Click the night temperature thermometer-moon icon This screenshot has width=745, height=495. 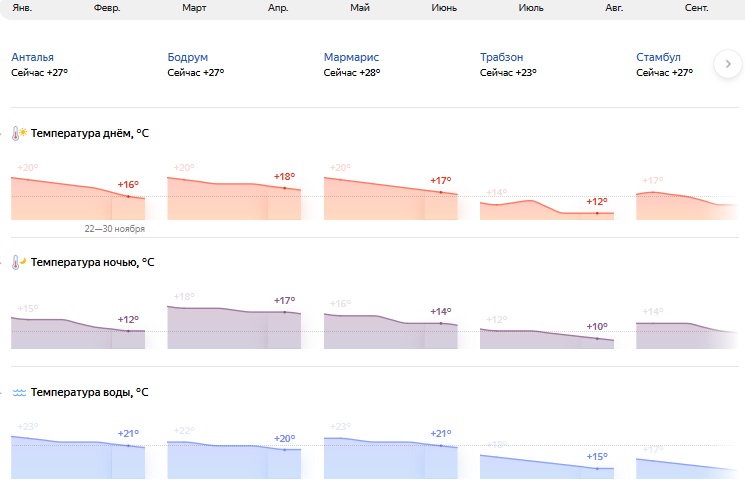pyautogui.click(x=19, y=263)
